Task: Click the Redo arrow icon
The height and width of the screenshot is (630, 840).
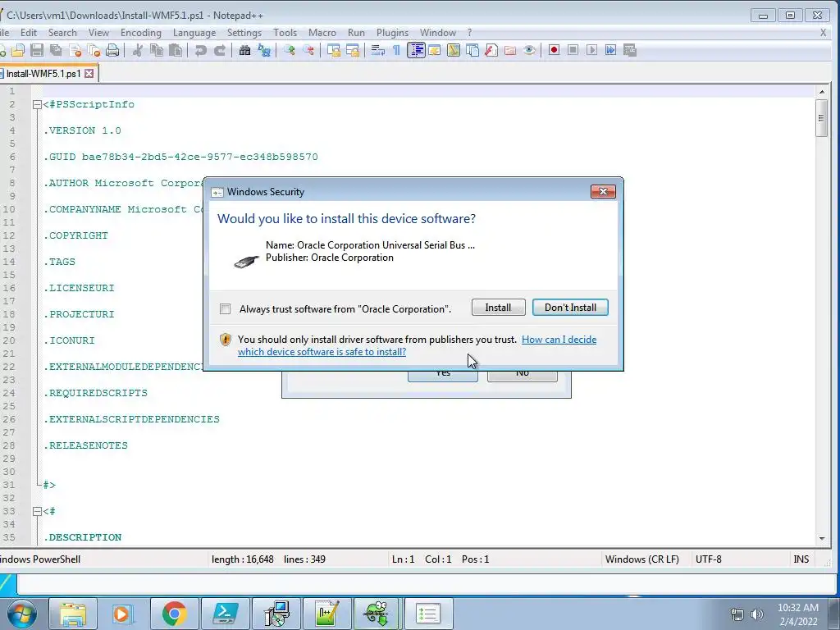Action: 220,50
